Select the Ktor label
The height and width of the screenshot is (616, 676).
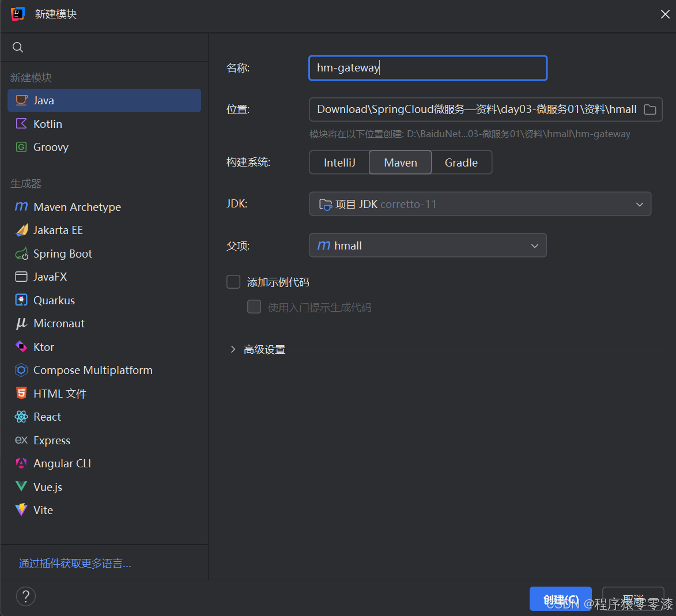pyautogui.click(x=44, y=346)
